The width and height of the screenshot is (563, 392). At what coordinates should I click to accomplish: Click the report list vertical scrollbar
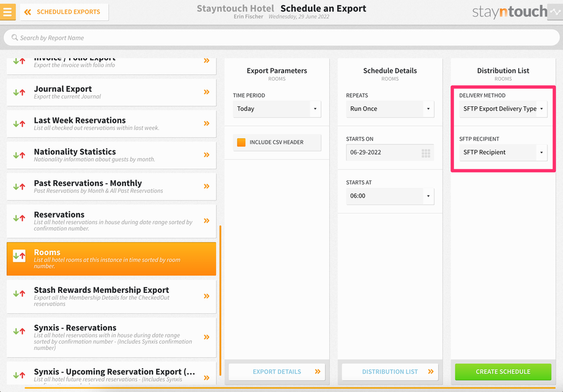click(x=220, y=301)
